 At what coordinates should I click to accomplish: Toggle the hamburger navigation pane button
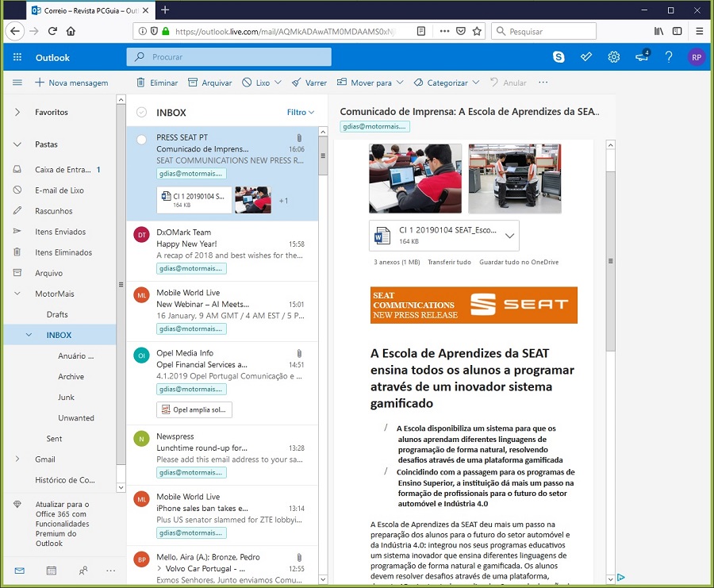(17, 83)
